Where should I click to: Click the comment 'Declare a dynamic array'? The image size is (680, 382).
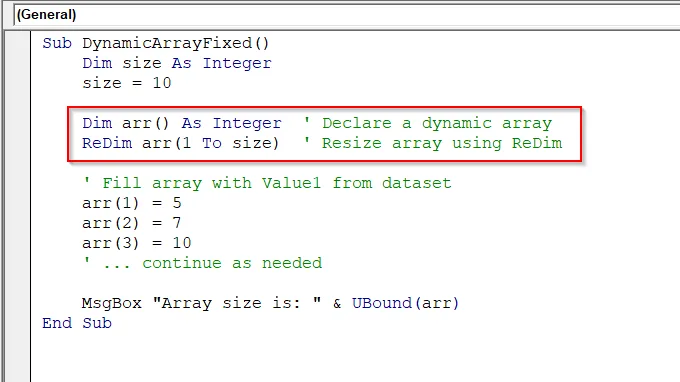point(428,124)
